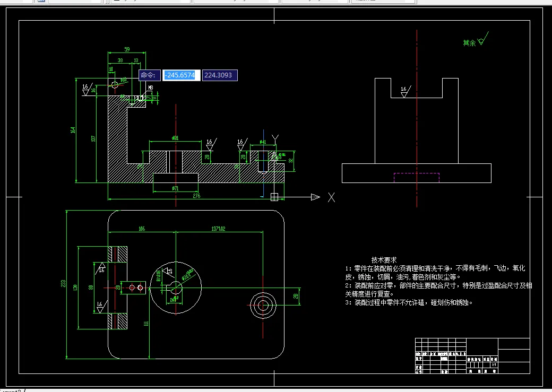The width and height of the screenshot is (552, 392).
Task: Select the 其余 surface roughness symbol
Action: (x=468, y=42)
